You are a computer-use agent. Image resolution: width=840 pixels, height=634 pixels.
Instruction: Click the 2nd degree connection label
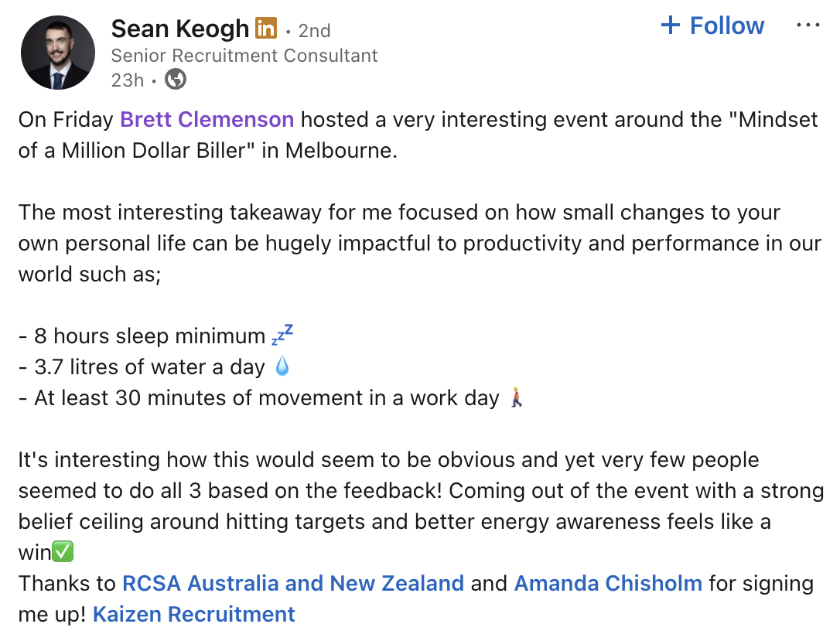[314, 30]
